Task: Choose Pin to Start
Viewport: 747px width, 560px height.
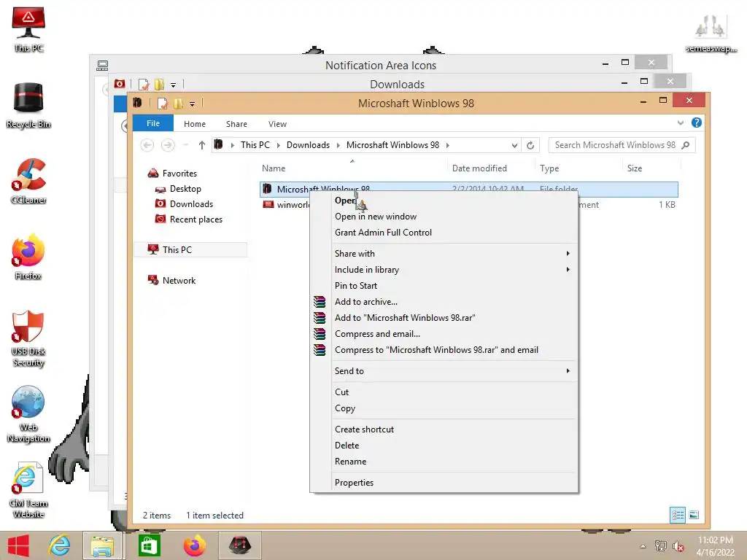Action: click(444, 286)
